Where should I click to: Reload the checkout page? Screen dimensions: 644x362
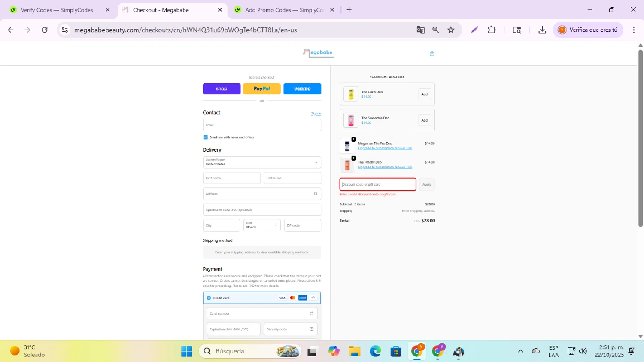pyautogui.click(x=45, y=30)
